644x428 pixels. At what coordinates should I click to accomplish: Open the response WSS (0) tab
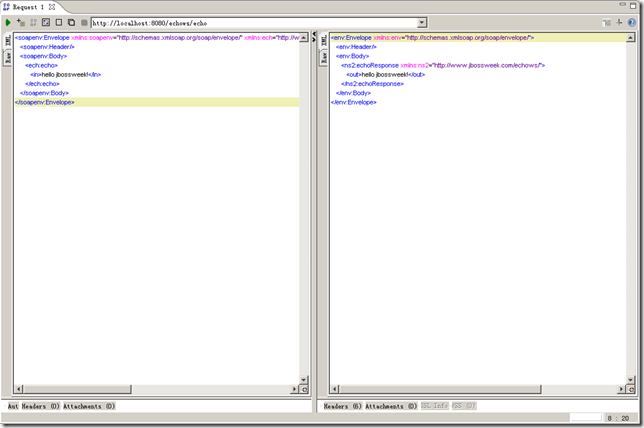pos(464,406)
